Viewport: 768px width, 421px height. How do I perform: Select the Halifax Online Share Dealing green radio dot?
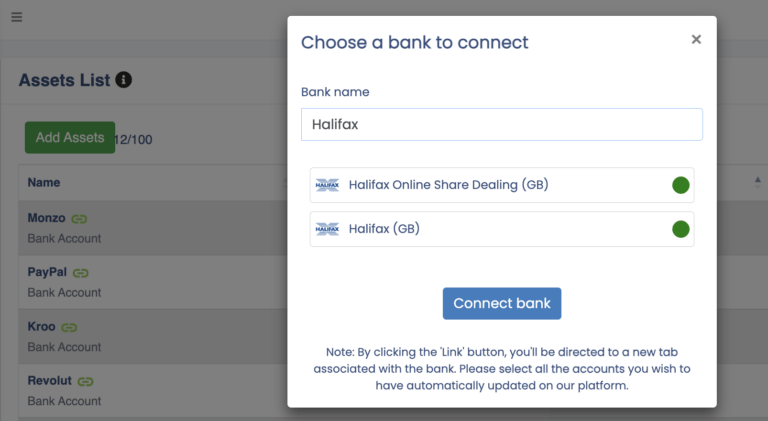click(x=681, y=185)
